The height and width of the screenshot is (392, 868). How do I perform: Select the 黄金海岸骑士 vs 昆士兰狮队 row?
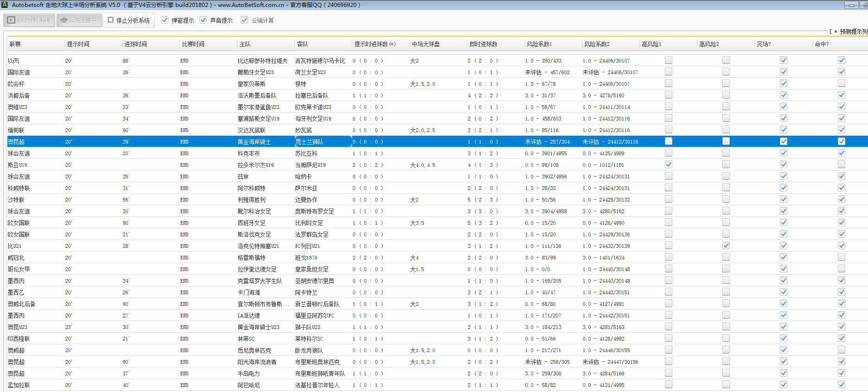click(254, 142)
